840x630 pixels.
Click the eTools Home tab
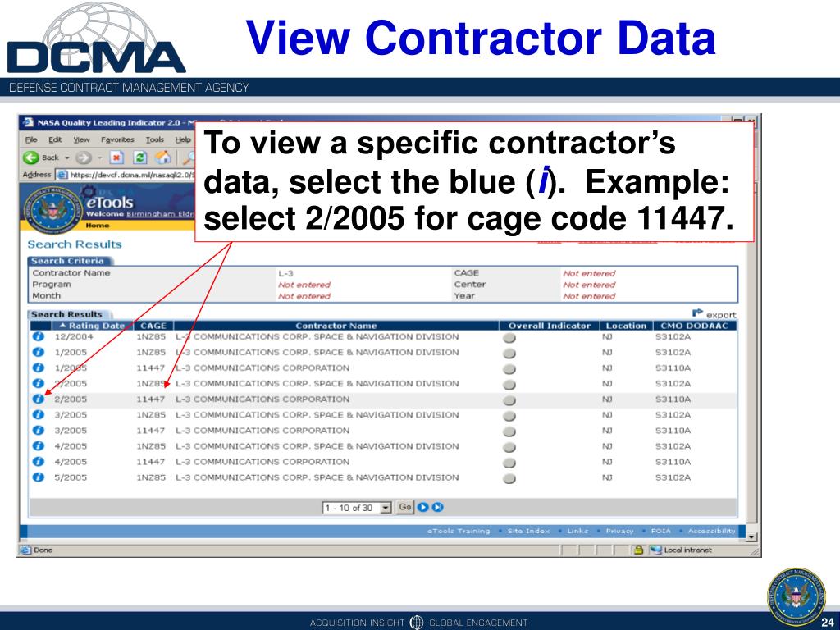[x=97, y=226]
